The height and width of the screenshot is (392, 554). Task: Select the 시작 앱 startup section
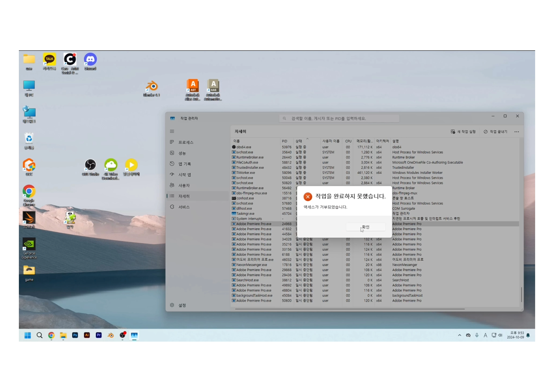click(x=184, y=175)
